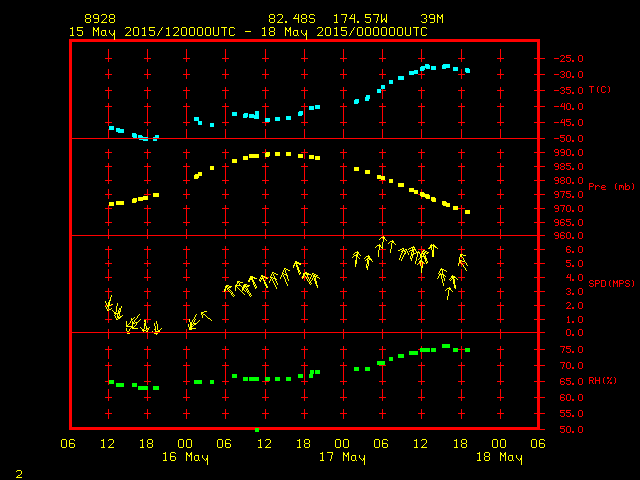This screenshot has width=640, height=480.
Task: Click the start time 15 May 2015/120000UTC
Action: pos(152,32)
